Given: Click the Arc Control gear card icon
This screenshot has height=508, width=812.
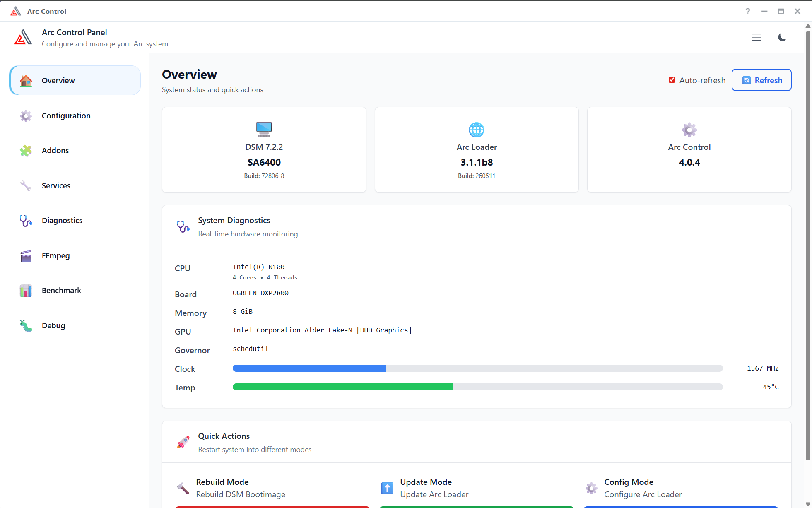Looking at the screenshot, I should 689,130.
